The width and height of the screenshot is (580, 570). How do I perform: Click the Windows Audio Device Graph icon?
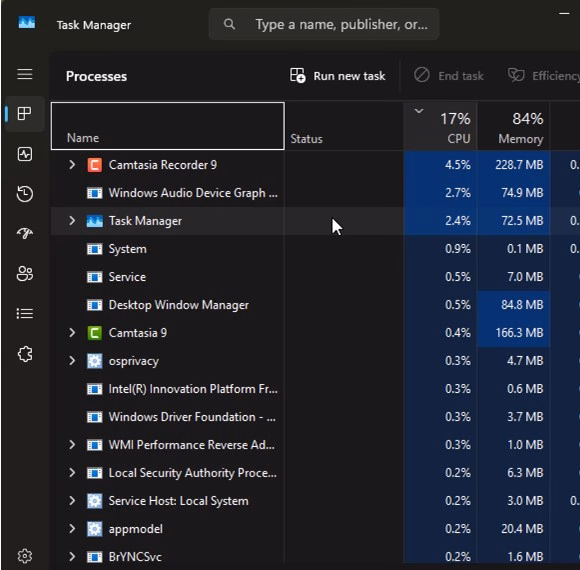[94, 193]
